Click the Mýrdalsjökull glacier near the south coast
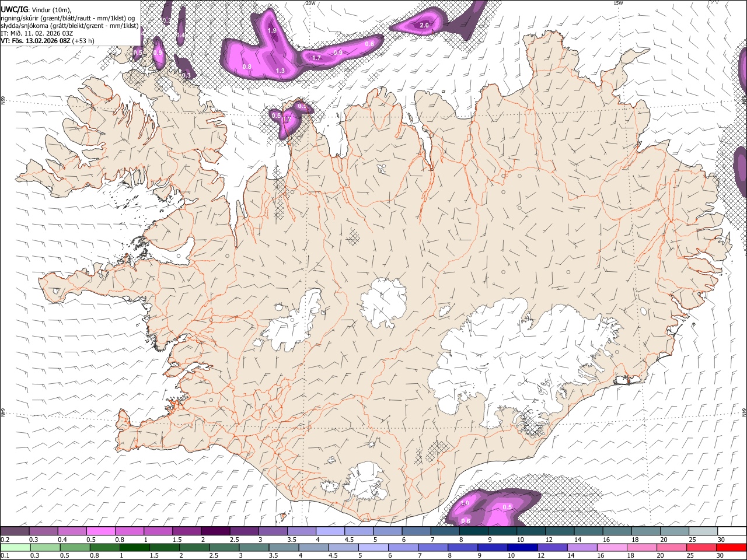747x560 pixels. click(x=365, y=481)
